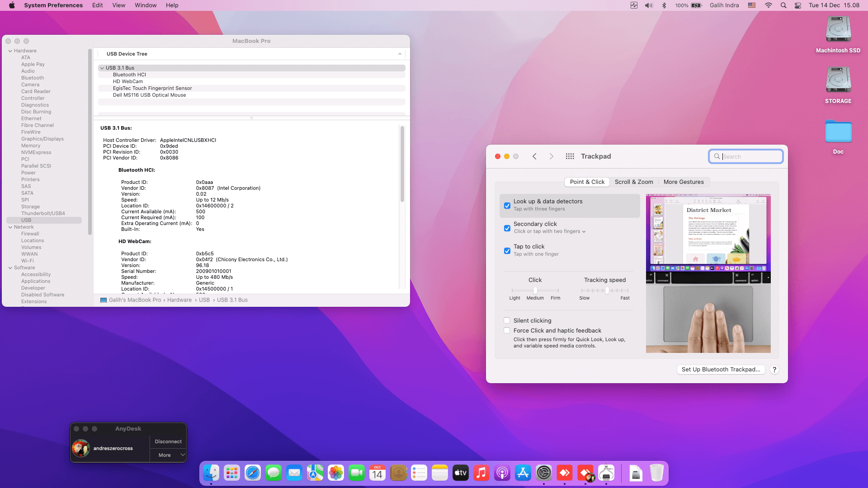This screenshot has width=868, height=488.
Task: Go back in the Trackpad preferences window
Action: (x=534, y=156)
